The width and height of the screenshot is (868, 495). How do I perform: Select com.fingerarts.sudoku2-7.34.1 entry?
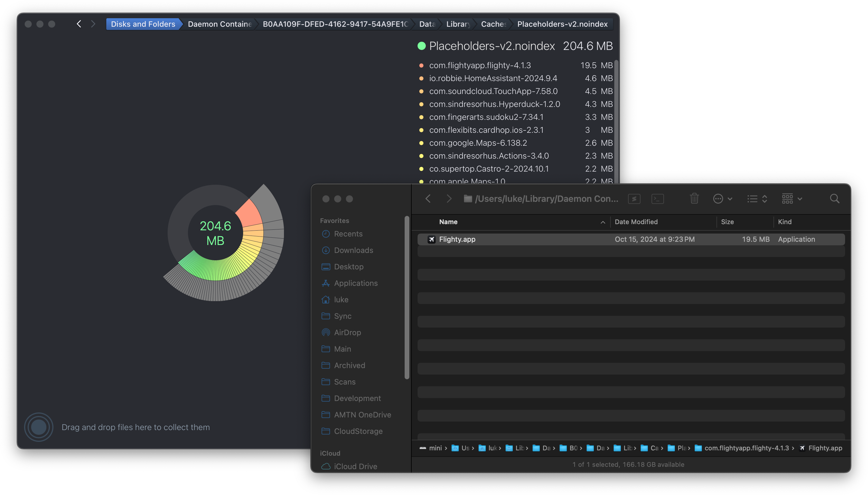click(515, 117)
